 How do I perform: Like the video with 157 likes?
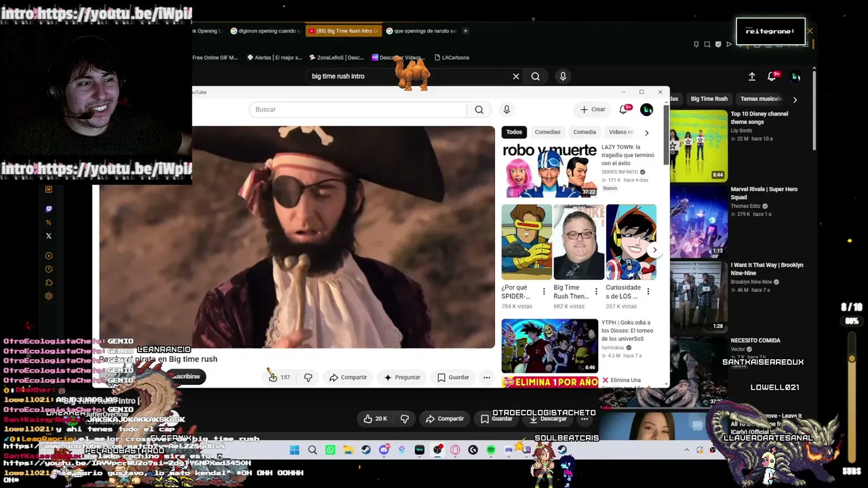coord(279,378)
